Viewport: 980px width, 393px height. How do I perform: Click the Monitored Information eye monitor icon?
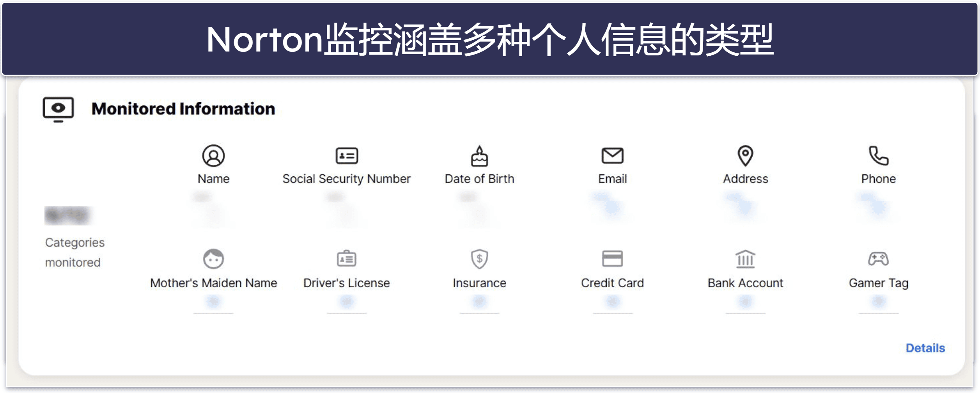click(x=58, y=110)
